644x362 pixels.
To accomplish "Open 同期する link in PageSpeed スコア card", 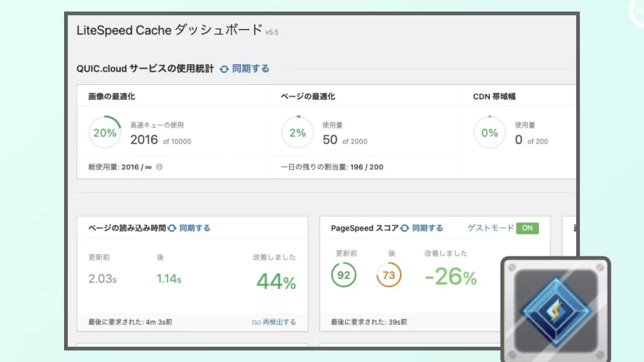I will [x=428, y=228].
